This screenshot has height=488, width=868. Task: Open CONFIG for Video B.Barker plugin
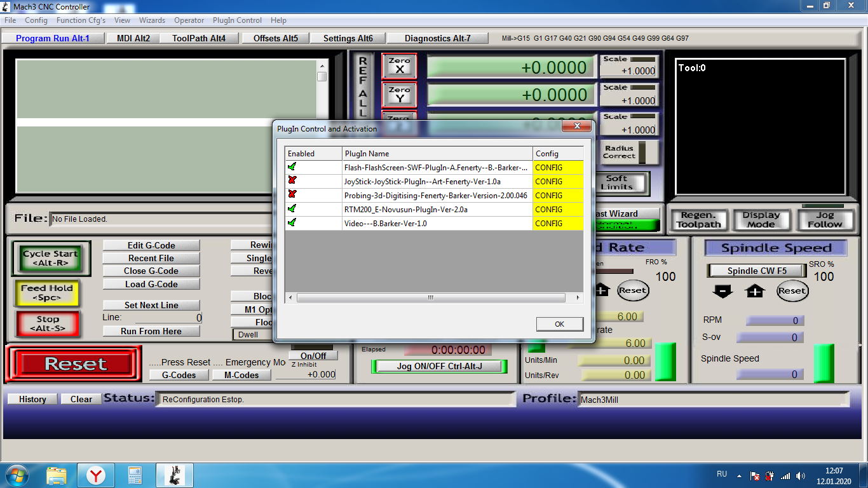558,224
